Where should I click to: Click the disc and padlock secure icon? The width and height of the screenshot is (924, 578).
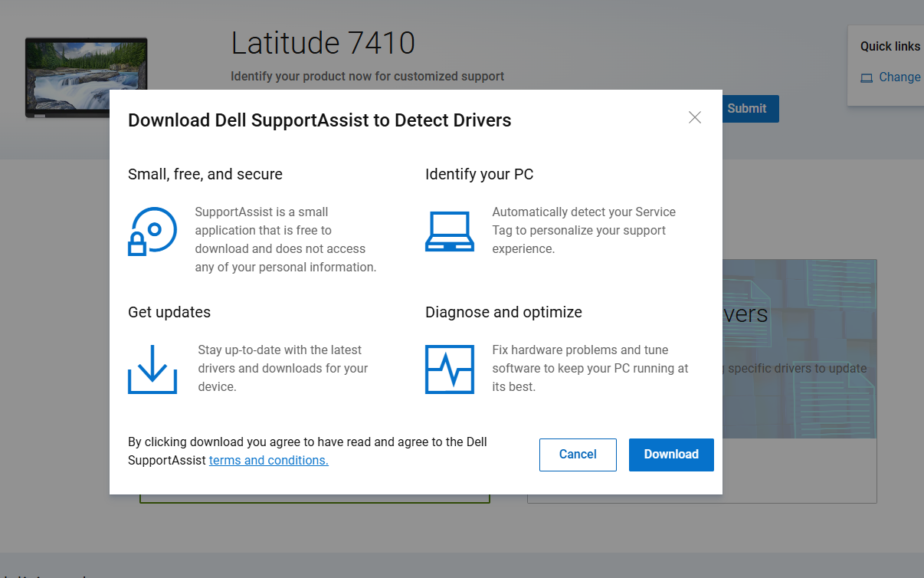[x=152, y=231]
